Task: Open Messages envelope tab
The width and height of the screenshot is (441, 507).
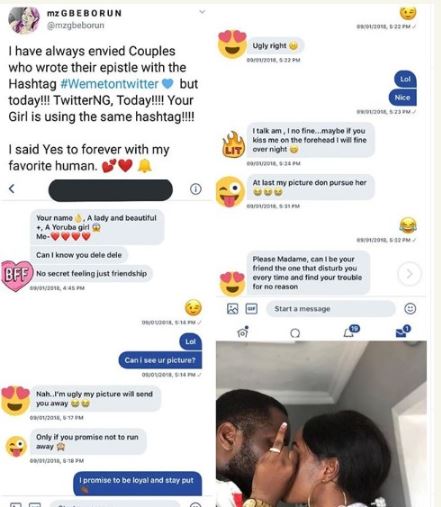Action: tap(403, 331)
